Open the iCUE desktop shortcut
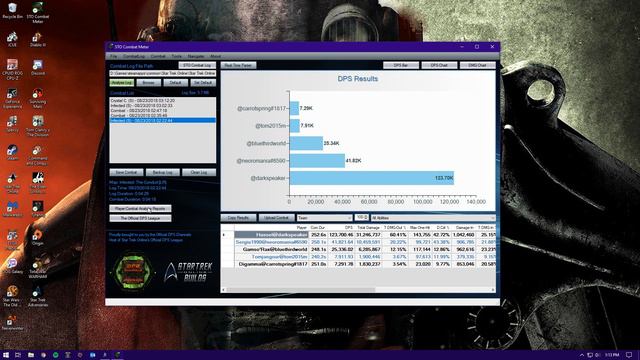The width and height of the screenshot is (640, 360). 12,39
